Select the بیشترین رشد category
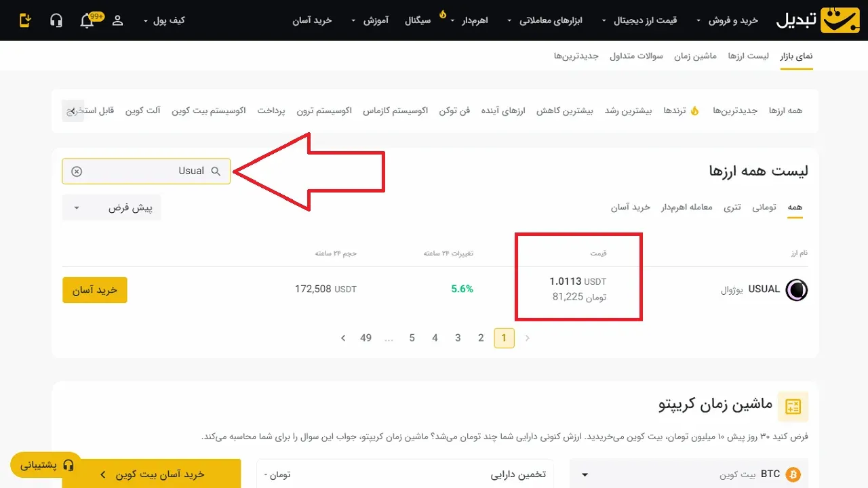The width and height of the screenshot is (868, 488). (628, 110)
